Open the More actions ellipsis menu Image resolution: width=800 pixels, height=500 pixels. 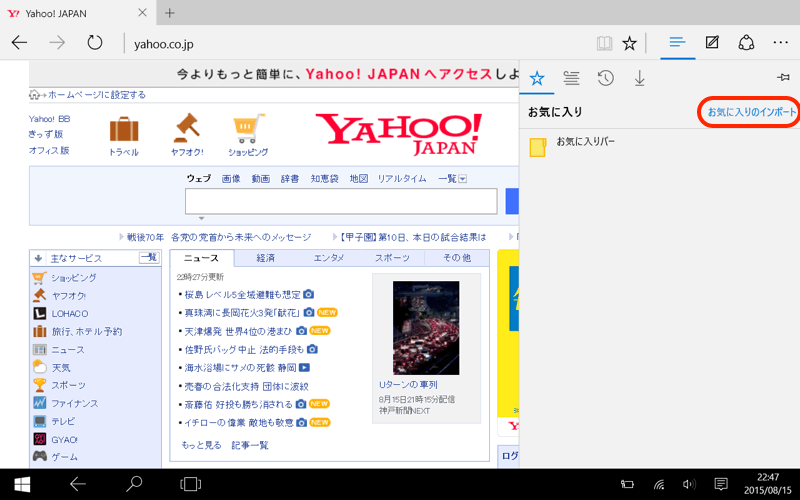point(780,43)
